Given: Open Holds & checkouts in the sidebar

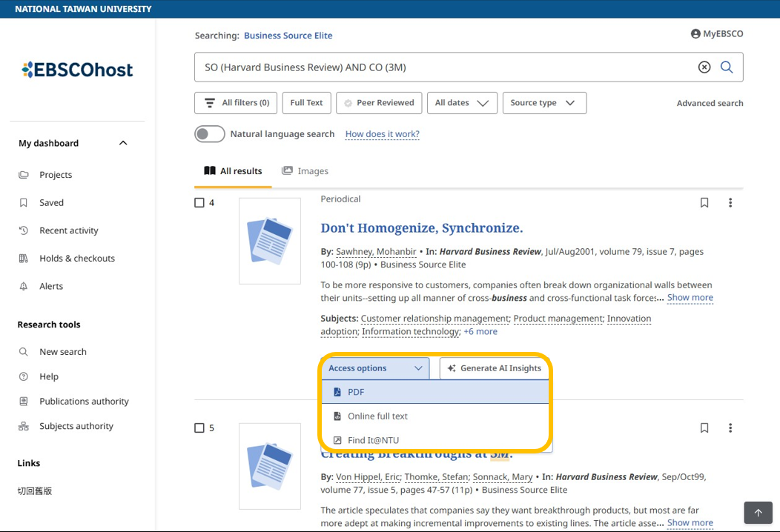Looking at the screenshot, I should point(76,259).
